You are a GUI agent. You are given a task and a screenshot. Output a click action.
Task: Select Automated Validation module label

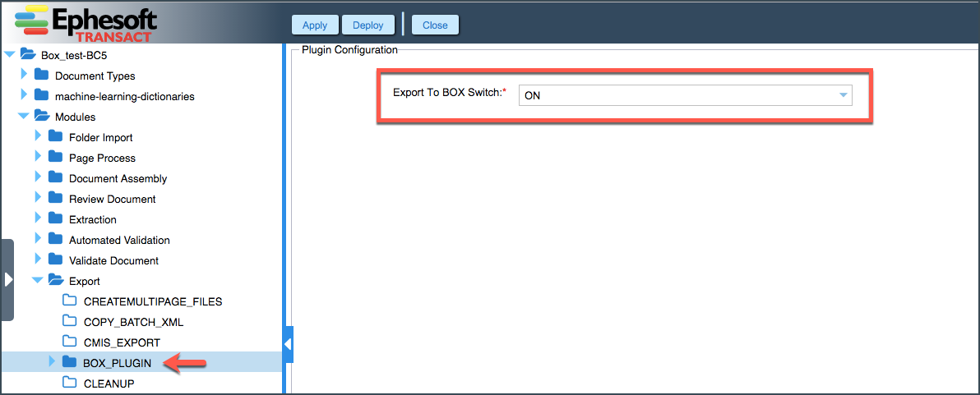[119, 240]
